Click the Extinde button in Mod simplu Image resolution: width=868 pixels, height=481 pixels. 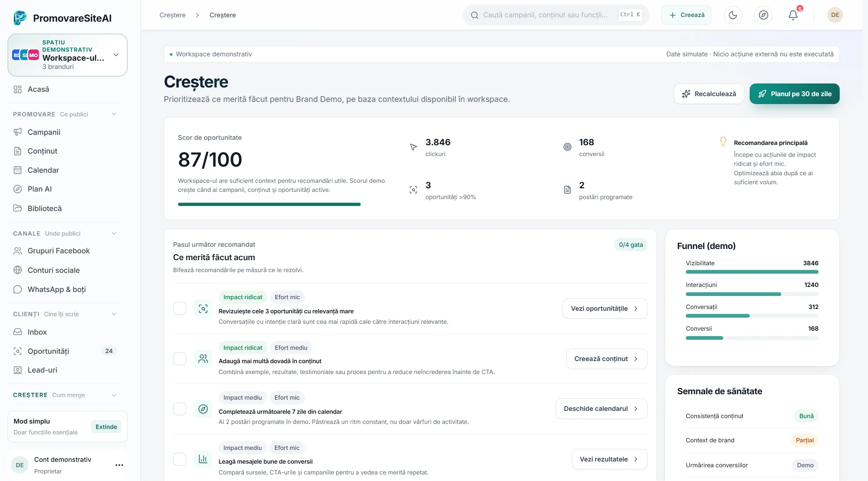[x=106, y=427]
